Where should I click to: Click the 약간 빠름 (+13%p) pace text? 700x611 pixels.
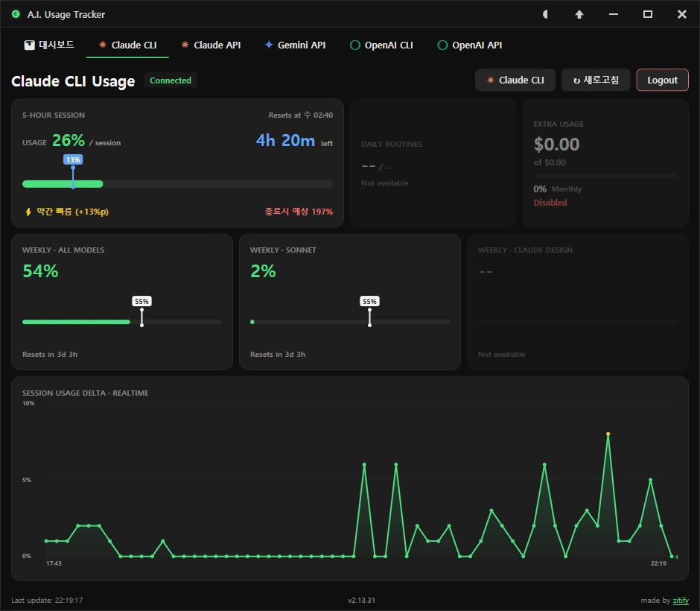pos(72,212)
